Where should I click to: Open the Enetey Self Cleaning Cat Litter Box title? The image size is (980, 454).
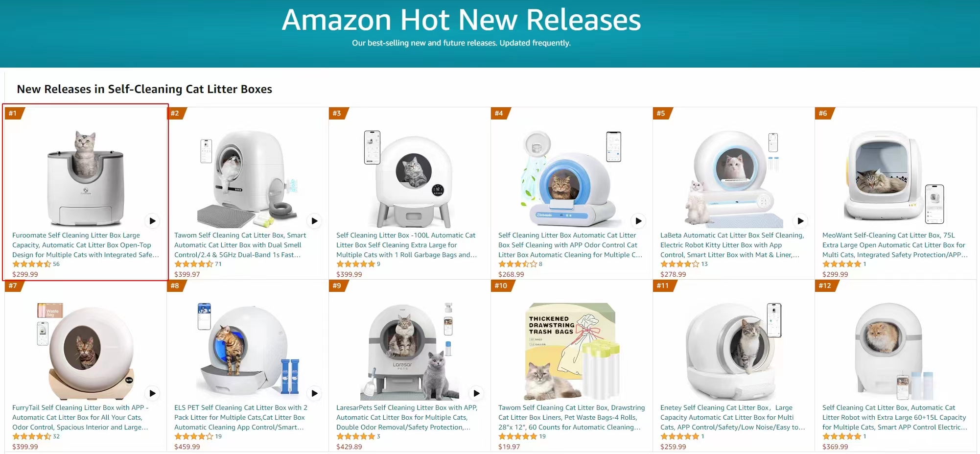[733, 417]
